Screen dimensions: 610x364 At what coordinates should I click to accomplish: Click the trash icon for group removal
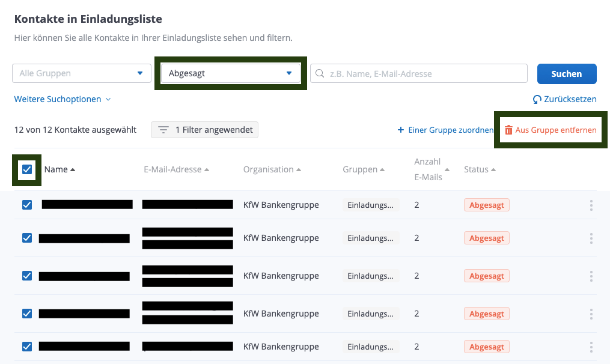coord(509,130)
